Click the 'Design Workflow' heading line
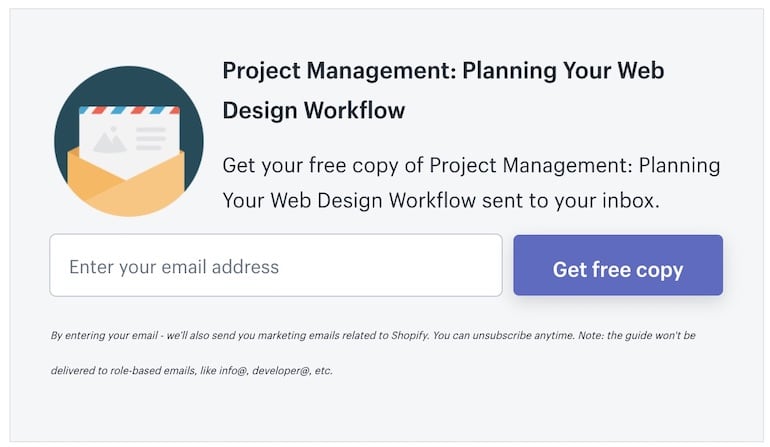The image size is (770, 447). [x=314, y=110]
